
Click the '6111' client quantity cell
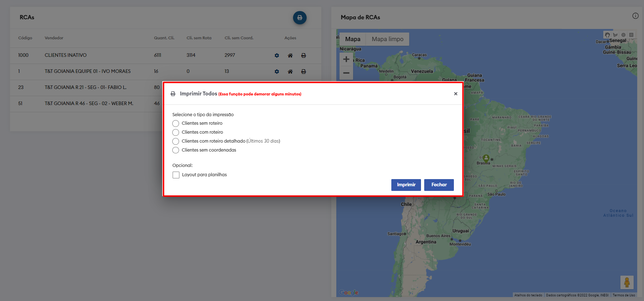coord(158,55)
